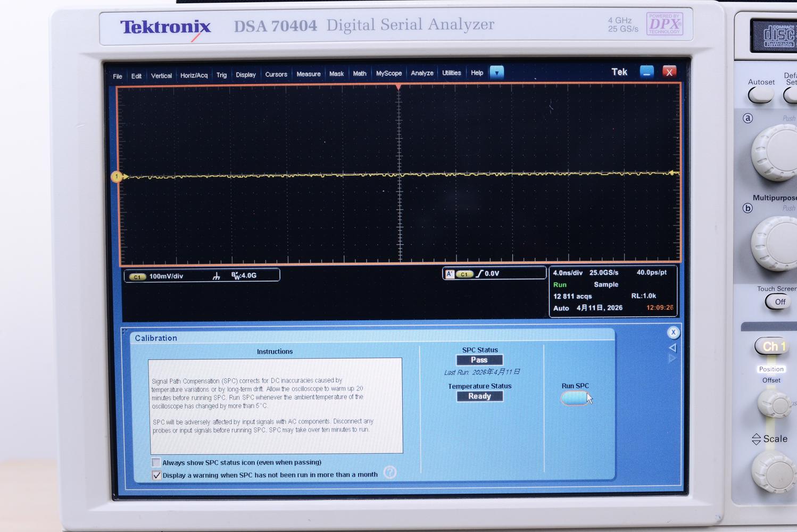
Task: Minimize the TekScope application window
Action: tap(646, 72)
